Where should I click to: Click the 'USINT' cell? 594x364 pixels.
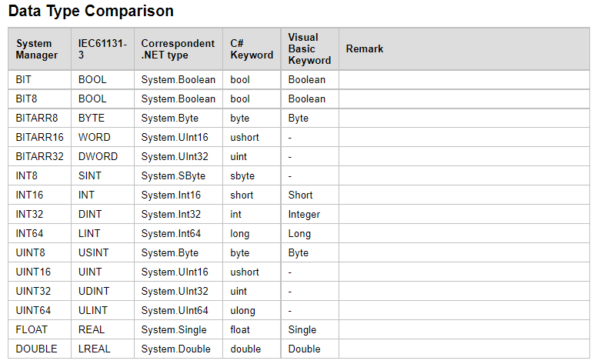coord(102,252)
